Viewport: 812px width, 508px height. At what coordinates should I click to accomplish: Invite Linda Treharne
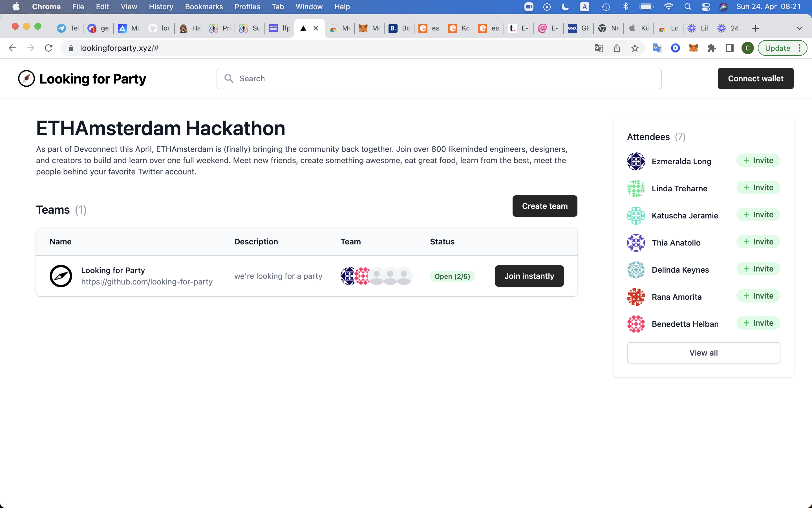[758, 187]
